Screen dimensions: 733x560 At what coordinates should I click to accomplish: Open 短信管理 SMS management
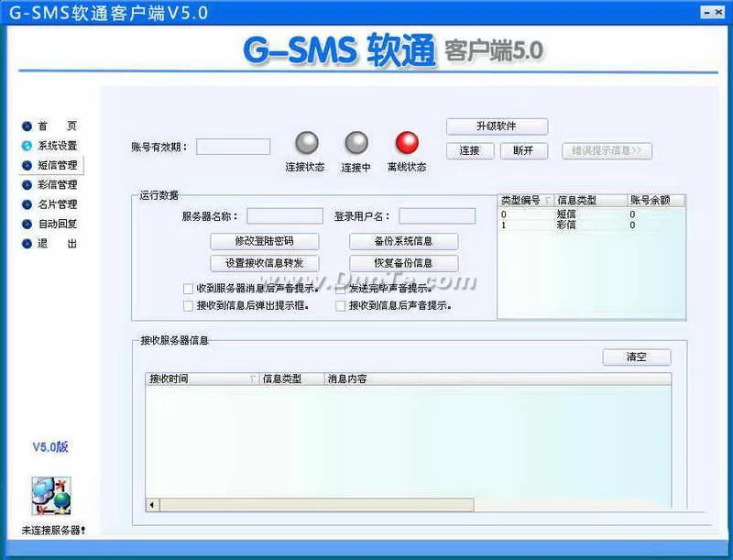(57, 166)
